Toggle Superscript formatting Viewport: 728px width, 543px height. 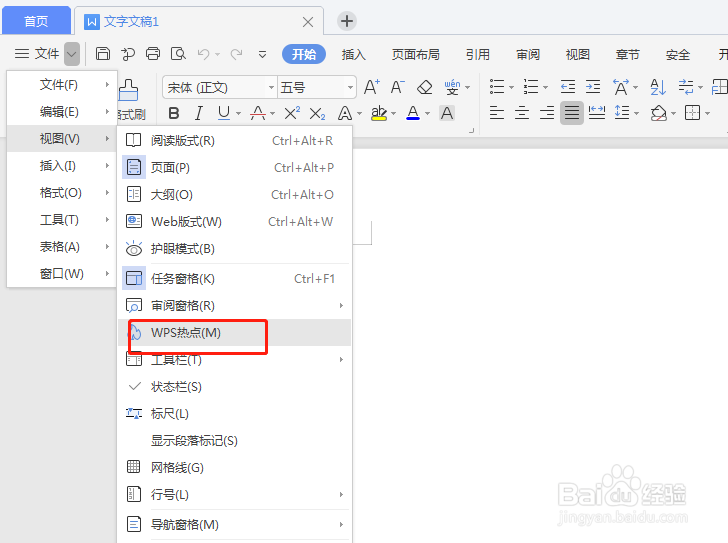point(292,113)
